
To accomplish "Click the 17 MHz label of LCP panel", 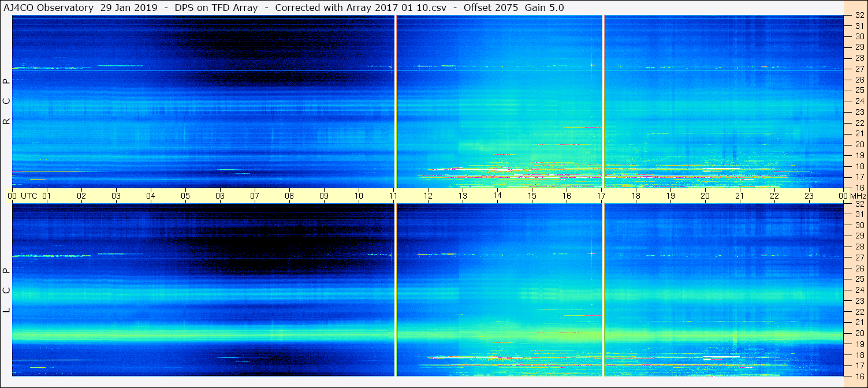I will 859,365.
